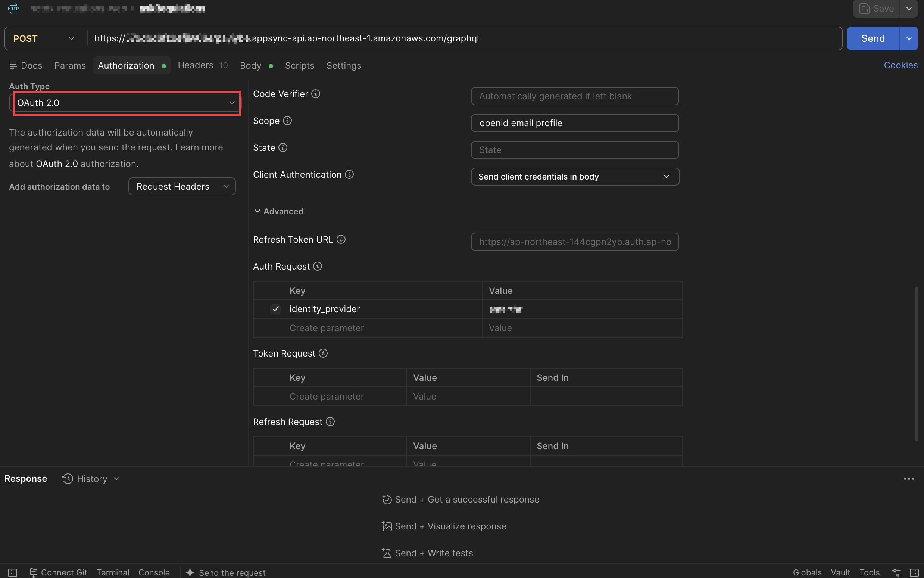Click the Token Request info icon
Image resolution: width=924 pixels, height=578 pixels.
pyautogui.click(x=323, y=353)
